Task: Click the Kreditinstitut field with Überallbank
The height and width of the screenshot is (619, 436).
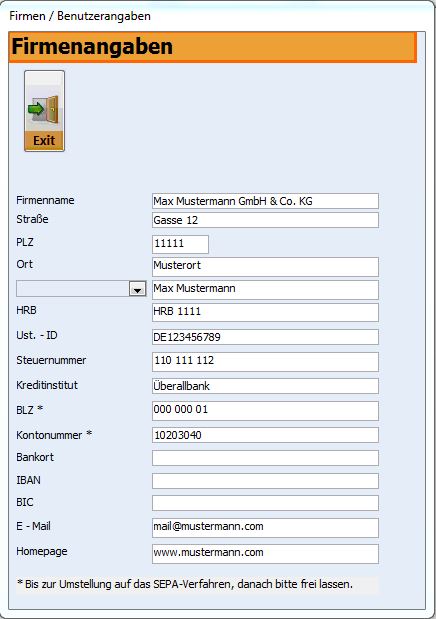Action: point(265,386)
